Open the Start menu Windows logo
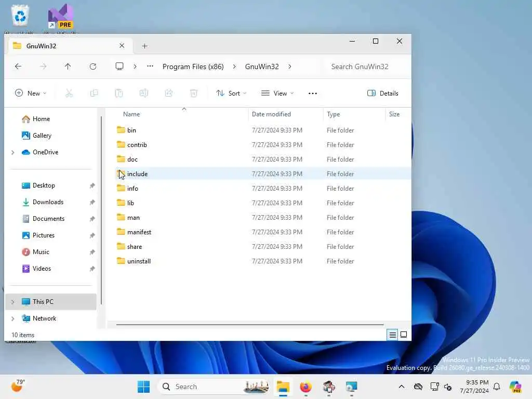This screenshot has height=399, width=532. tap(143, 387)
